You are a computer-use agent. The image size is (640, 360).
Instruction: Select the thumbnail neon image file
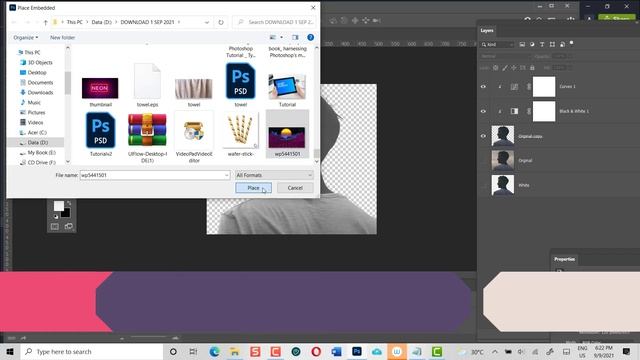100,91
